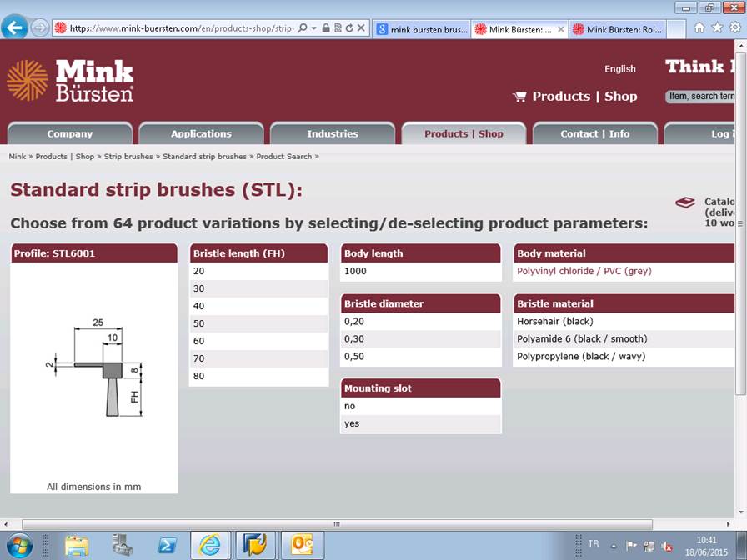Click the 'Strip brushes' breadcrumb link
The image size is (747, 560).
[x=128, y=156]
